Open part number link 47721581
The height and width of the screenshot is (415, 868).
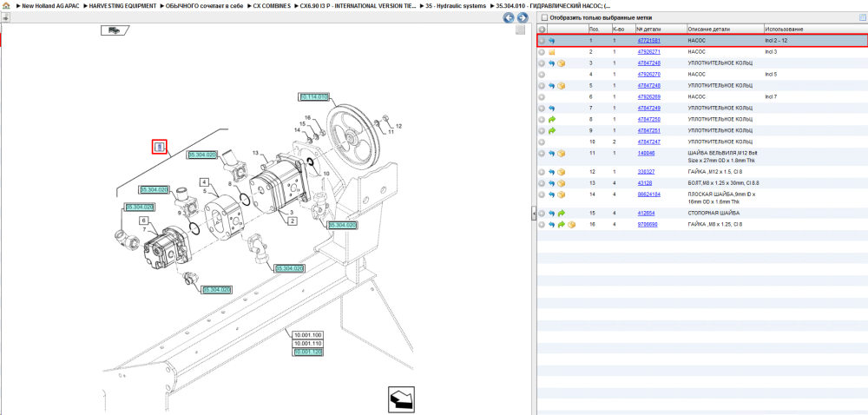tap(648, 41)
